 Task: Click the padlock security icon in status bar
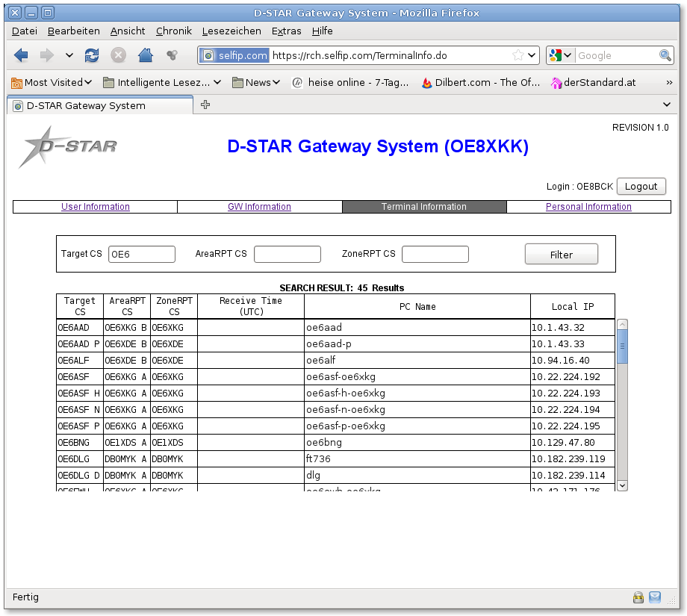click(638, 597)
